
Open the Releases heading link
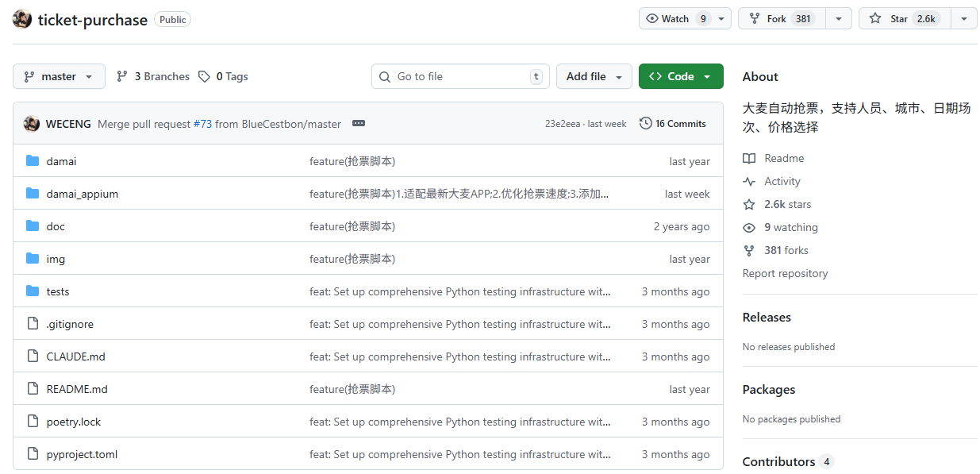coord(767,317)
